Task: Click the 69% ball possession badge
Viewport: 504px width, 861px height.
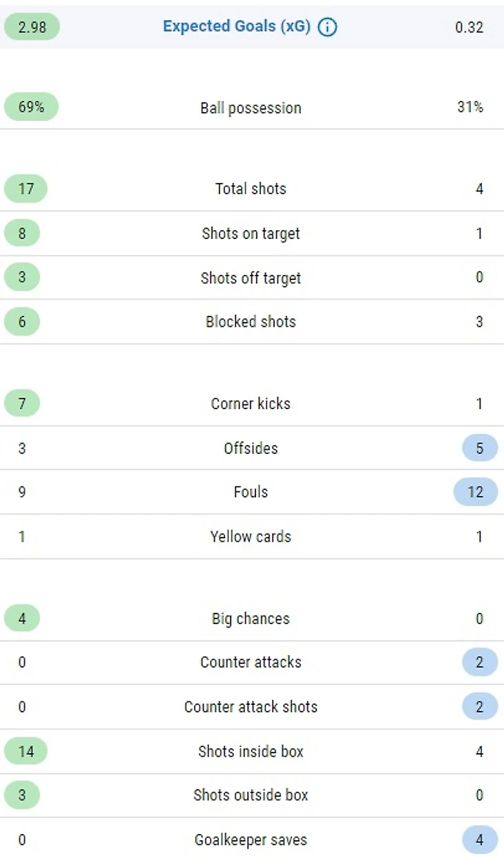Action: click(x=31, y=107)
